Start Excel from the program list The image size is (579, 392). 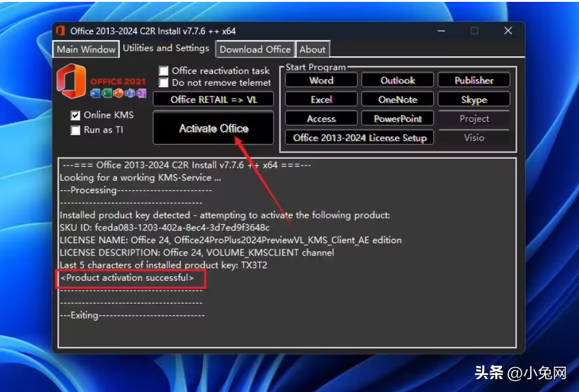pos(321,99)
